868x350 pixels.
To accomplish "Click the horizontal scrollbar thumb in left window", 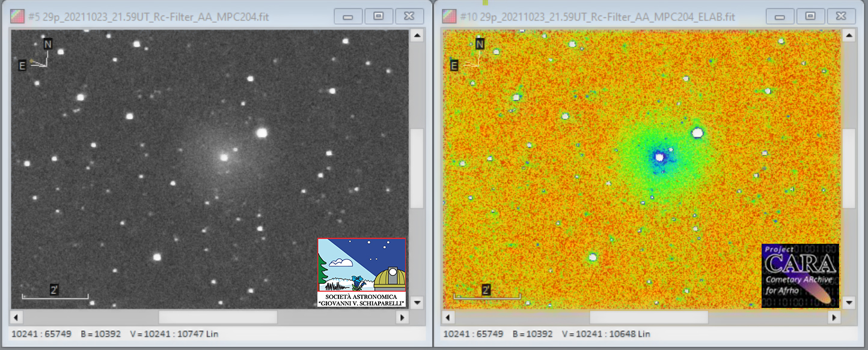I will click(x=218, y=317).
